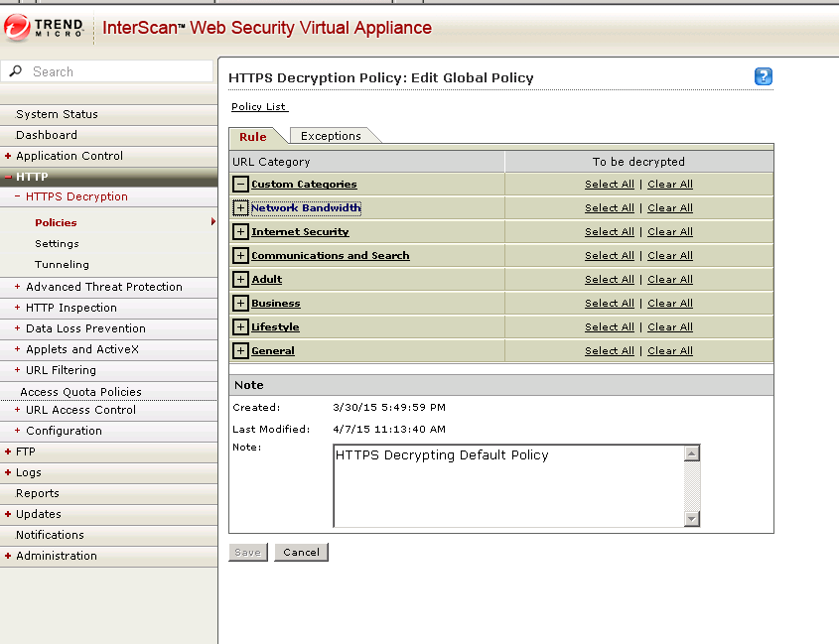The width and height of the screenshot is (839, 644).
Task: Click Select All for Lifestyle
Action: [x=609, y=326]
